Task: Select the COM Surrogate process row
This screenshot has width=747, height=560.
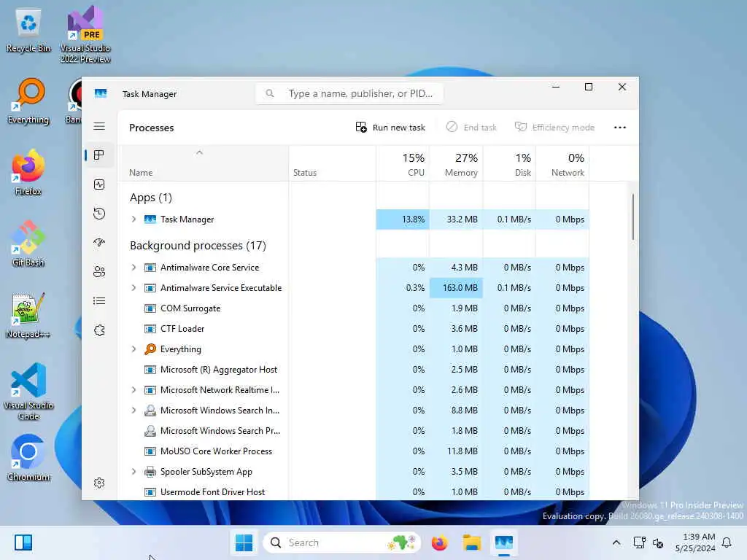Action: (x=354, y=308)
